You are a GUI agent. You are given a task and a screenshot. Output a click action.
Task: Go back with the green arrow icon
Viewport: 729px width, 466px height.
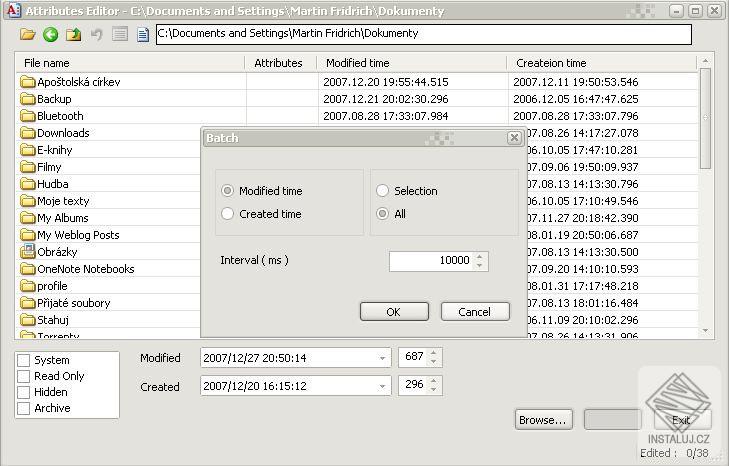(x=51, y=34)
